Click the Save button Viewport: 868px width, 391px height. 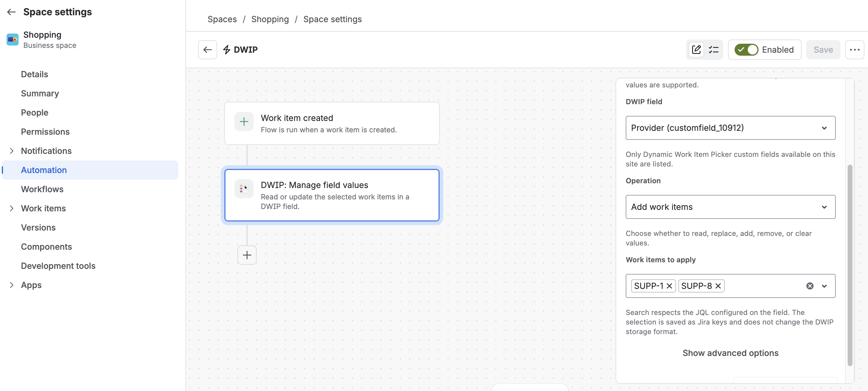(823, 50)
